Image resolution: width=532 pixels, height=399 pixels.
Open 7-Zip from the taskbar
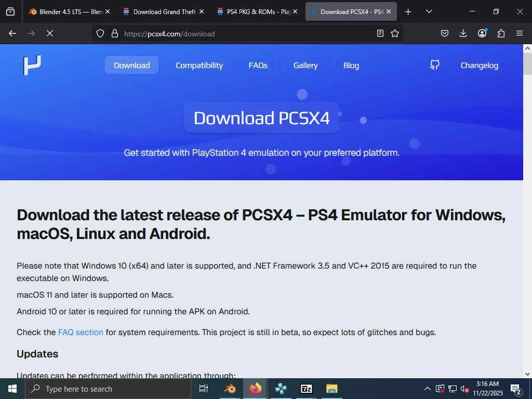307,389
